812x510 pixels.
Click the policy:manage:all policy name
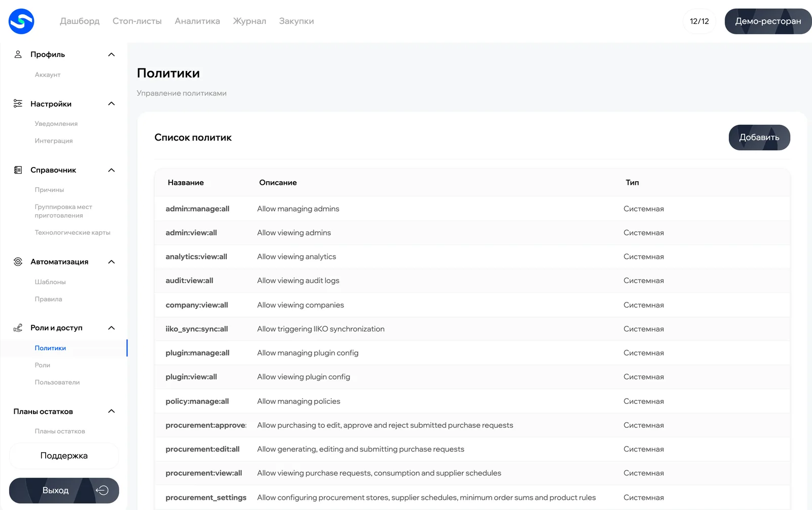click(x=197, y=401)
